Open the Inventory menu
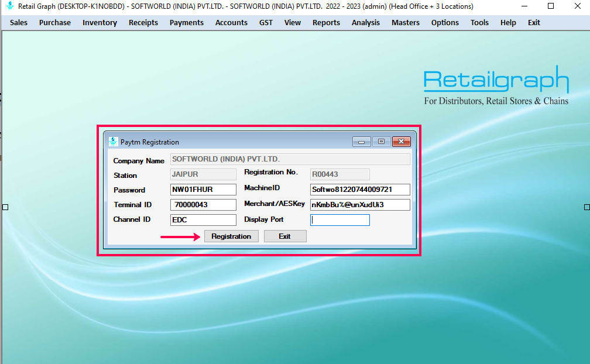Viewport: 590px width, 364px height. tap(100, 23)
